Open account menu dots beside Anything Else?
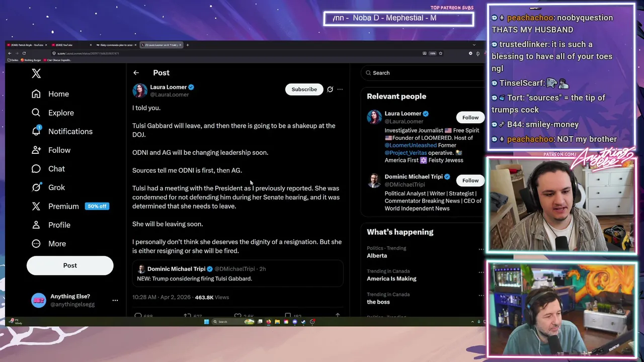Viewport: 644px width, 362px height. coord(115,300)
